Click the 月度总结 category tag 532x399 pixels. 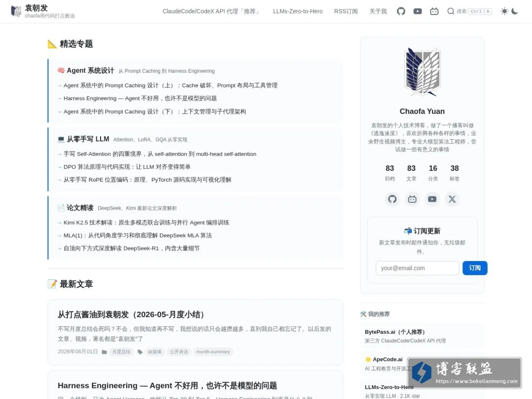click(x=121, y=352)
